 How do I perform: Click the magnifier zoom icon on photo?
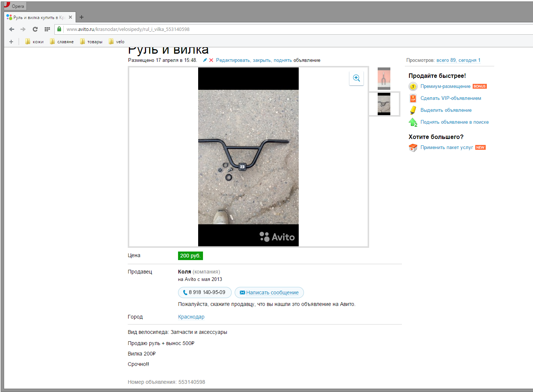click(x=356, y=78)
